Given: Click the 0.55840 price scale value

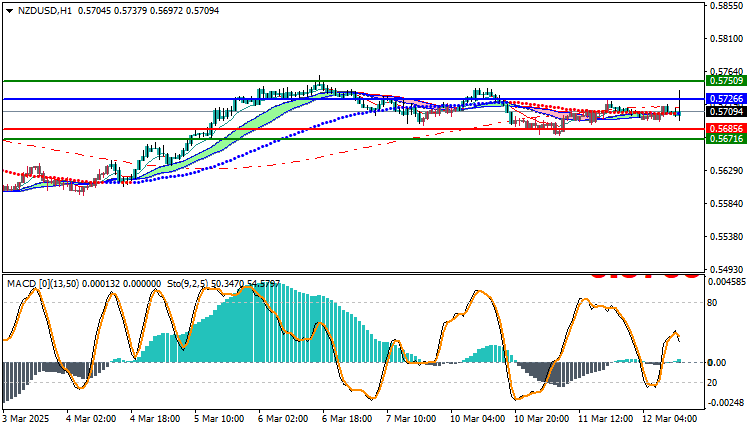Looking at the screenshot, I should 728,204.
